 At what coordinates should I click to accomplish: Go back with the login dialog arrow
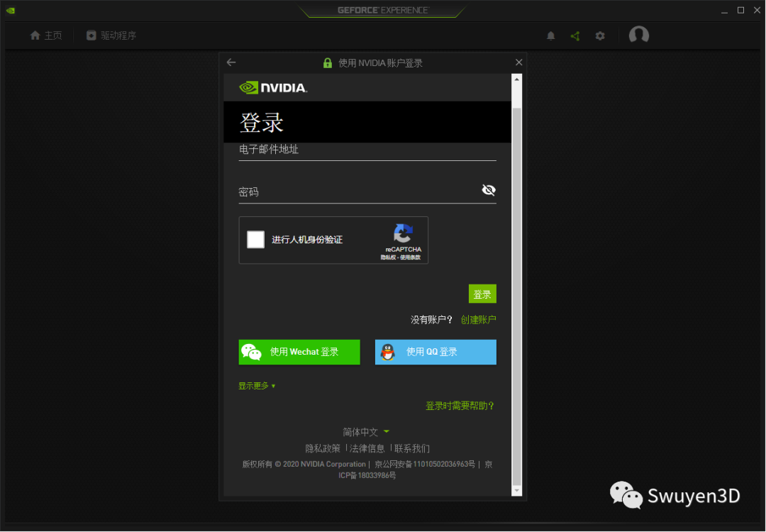point(231,62)
